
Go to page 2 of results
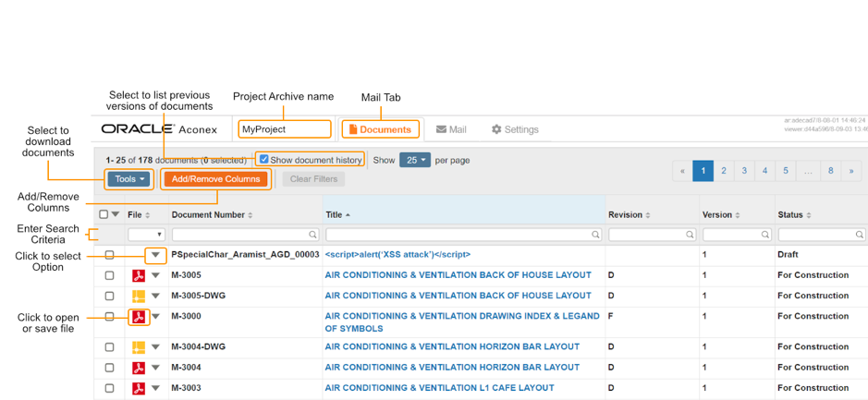coord(724,171)
